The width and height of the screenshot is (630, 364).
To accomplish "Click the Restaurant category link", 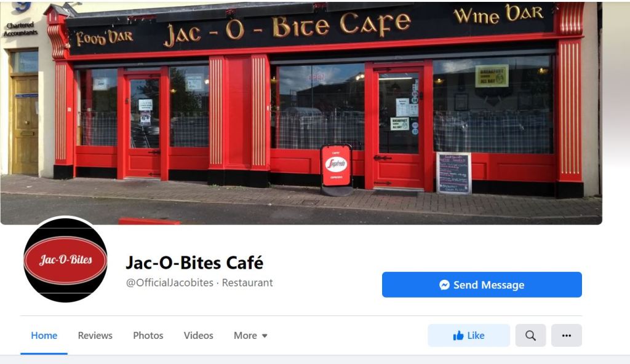I will tap(247, 283).
